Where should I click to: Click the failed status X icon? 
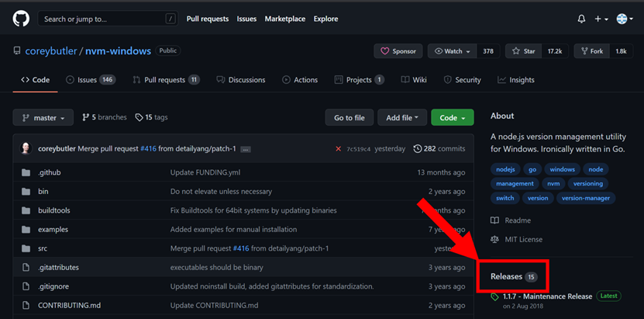click(339, 149)
